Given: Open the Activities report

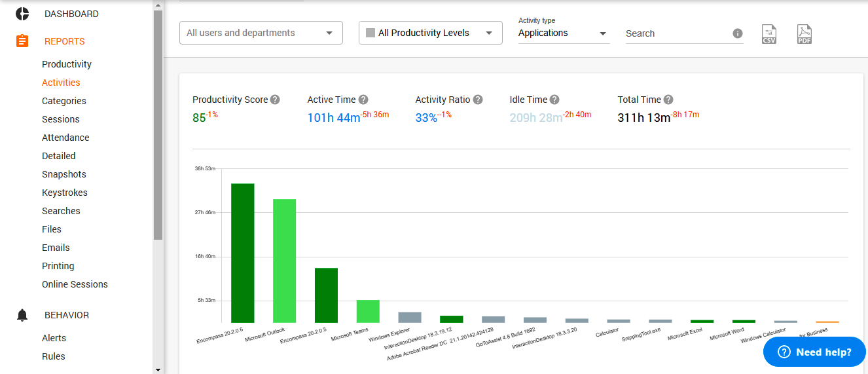Looking at the screenshot, I should tap(61, 83).
